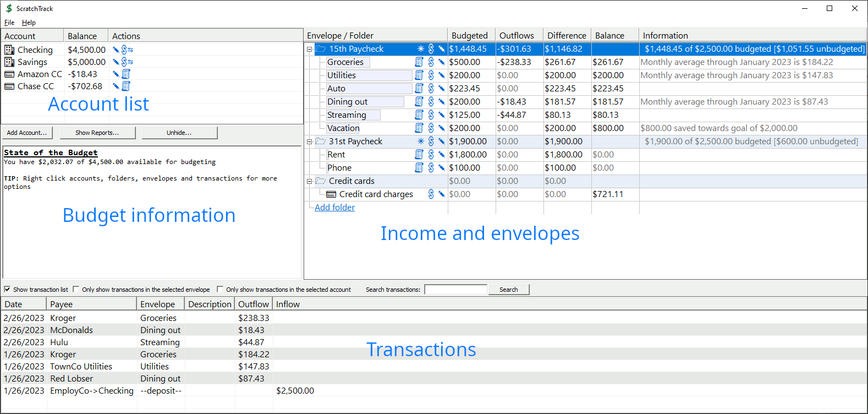
Task: Collapse the 15th Paycheck folder
Action: click(x=309, y=49)
